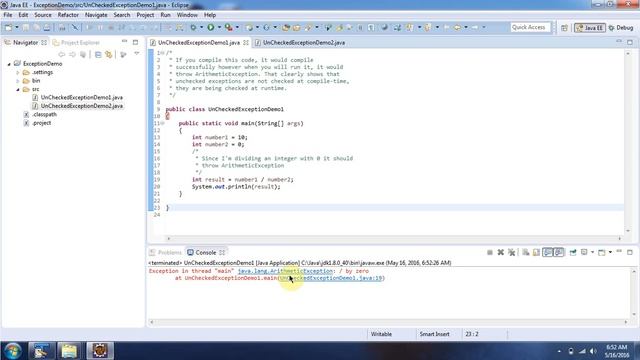Click the green Run button in toolbar
This screenshot has width=640, height=360.
coord(211,27)
